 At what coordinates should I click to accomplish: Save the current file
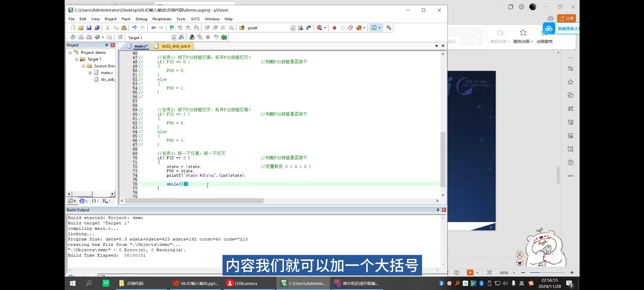(x=89, y=28)
